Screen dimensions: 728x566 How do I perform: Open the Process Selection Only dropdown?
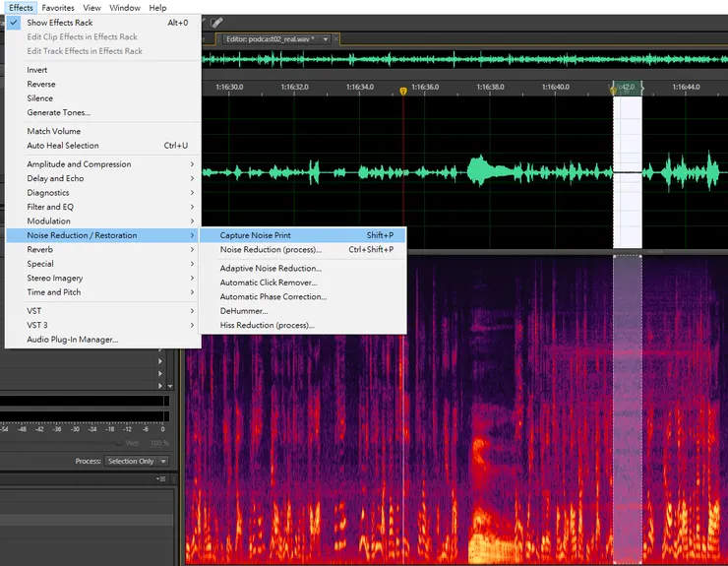click(137, 462)
